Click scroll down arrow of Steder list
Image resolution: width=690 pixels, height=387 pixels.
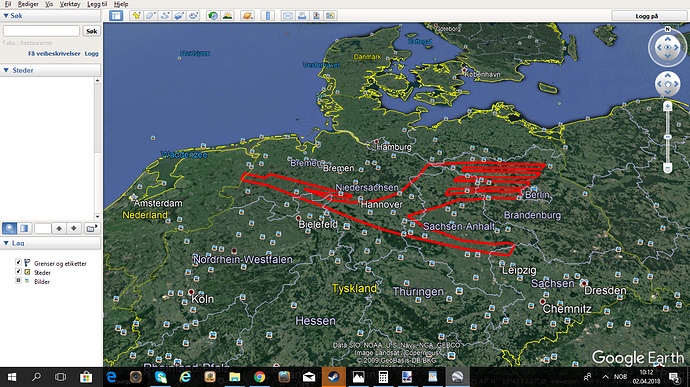(x=97, y=217)
